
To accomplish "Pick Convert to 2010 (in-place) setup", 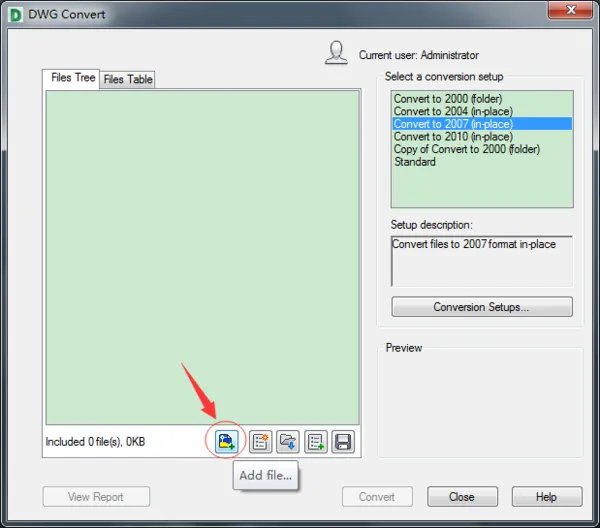I will 452,136.
